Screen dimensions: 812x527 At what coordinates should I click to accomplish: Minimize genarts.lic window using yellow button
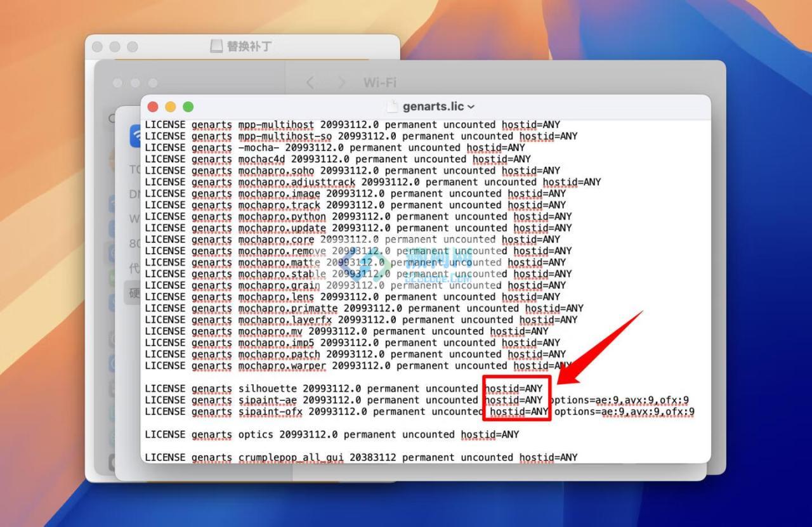(170, 107)
